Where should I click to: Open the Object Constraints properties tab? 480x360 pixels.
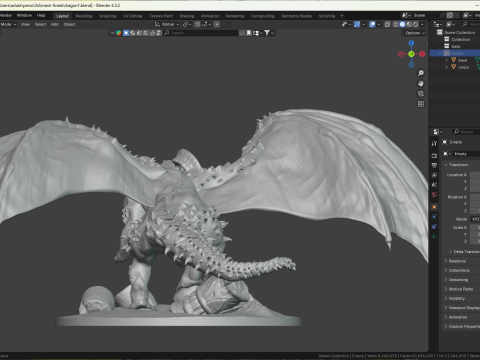click(x=434, y=227)
